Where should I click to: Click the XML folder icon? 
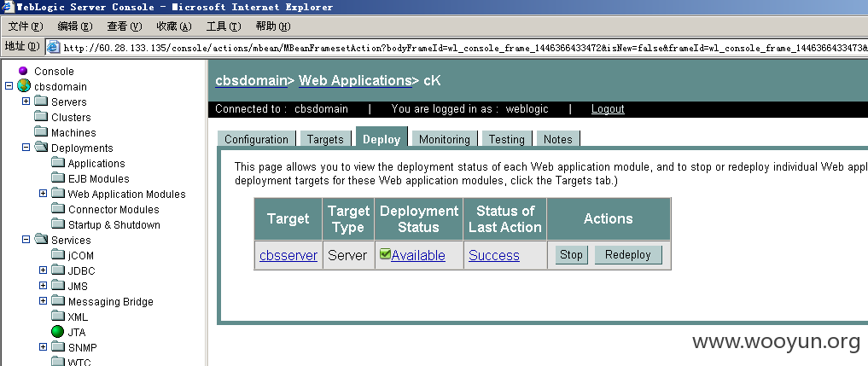[58, 317]
